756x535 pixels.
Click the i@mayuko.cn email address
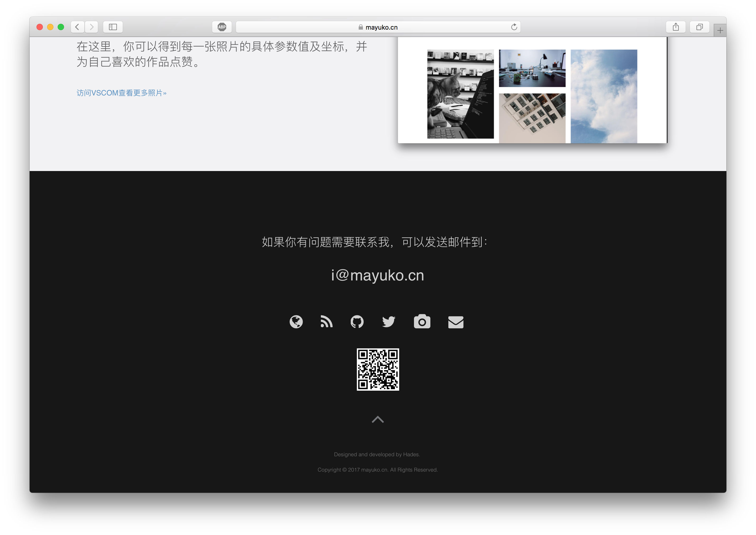point(377,275)
